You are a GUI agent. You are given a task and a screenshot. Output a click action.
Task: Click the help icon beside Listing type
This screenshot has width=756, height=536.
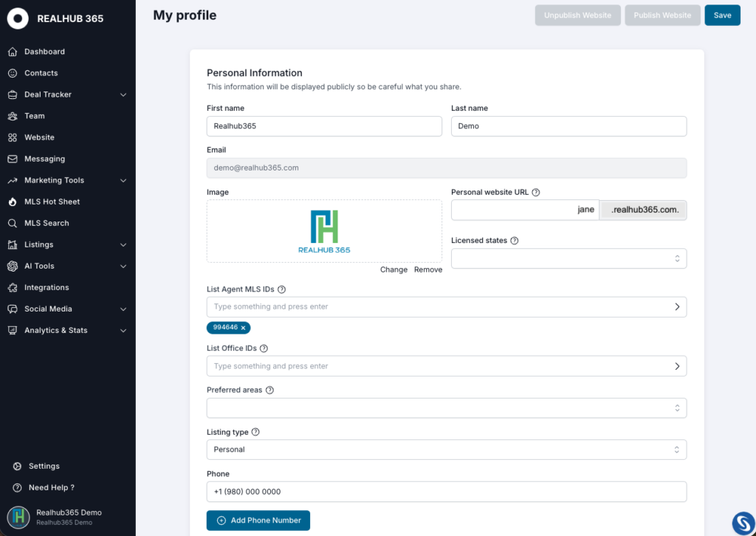tap(255, 432)
